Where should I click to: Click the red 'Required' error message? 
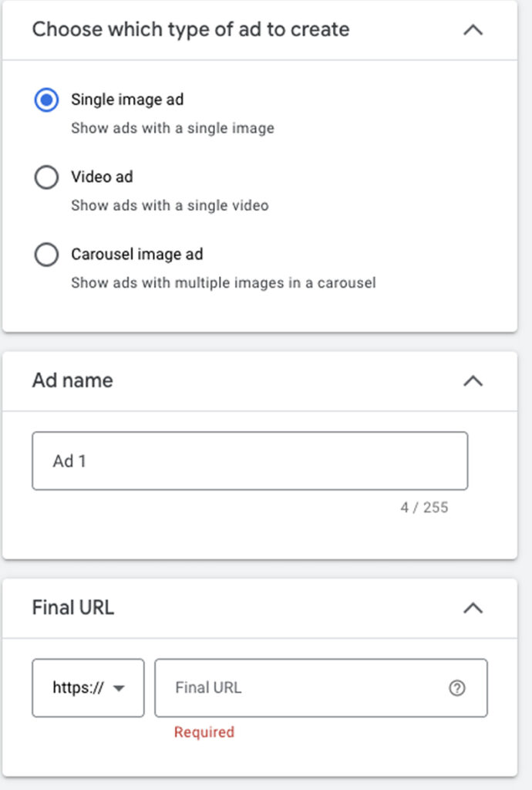204,732
